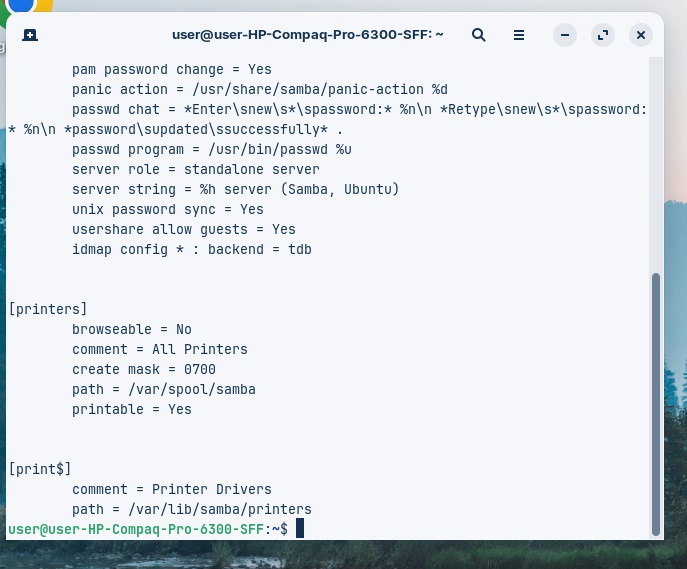Click the window title user@user-HP-Compaq-Pro-6300-SFF

tap(308, 35)
